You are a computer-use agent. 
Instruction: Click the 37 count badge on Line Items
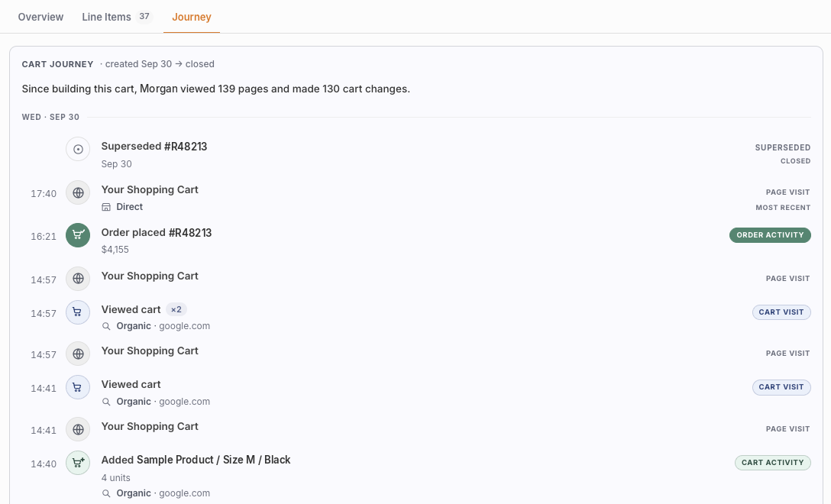144,17
